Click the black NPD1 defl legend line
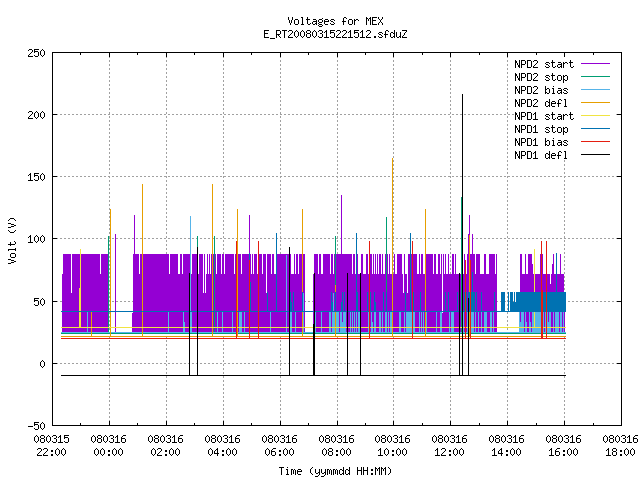This screenshot has height=480, width=640. 596,155
